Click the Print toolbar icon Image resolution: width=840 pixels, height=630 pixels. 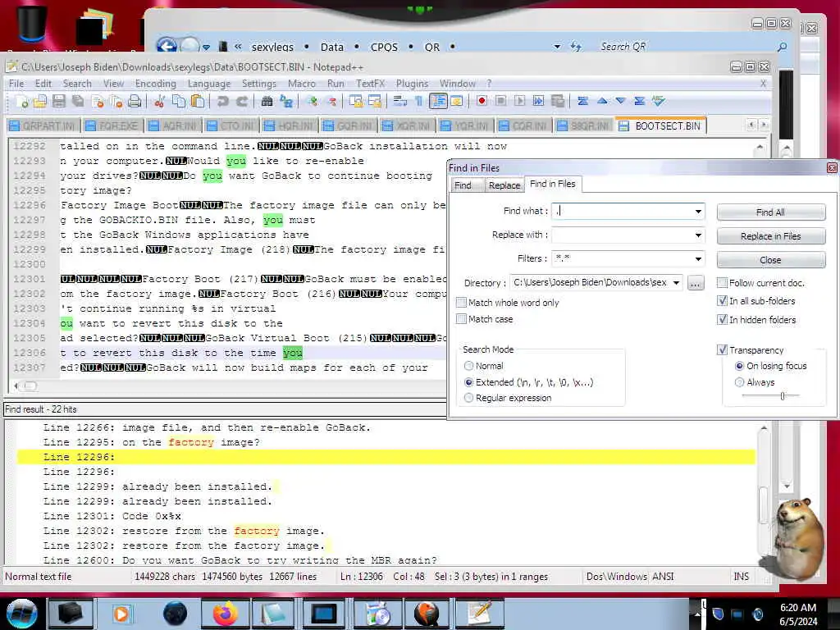click(x=135, y=101)
